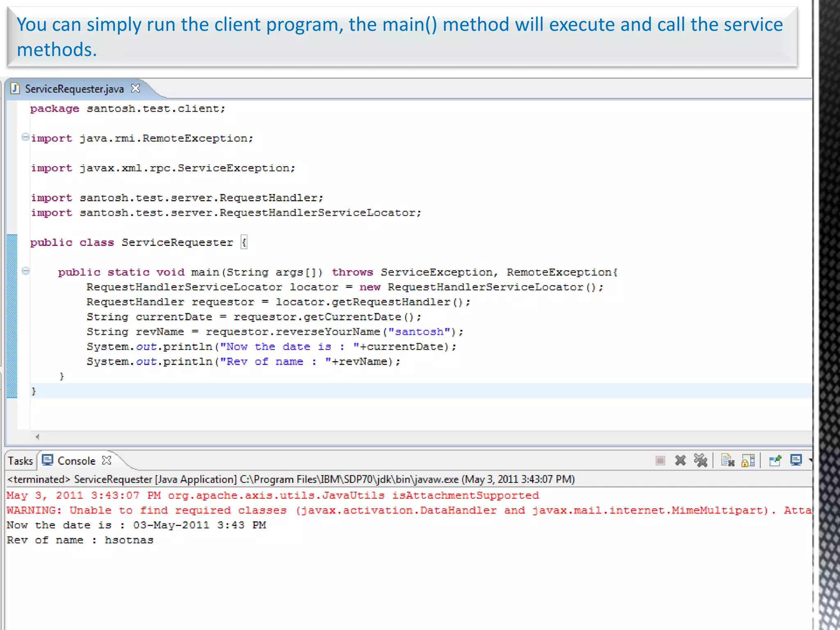This screenshot has height=630, width=840.
Task: Click the 'public static void main' declaration
Action: [x=338, y=272]
